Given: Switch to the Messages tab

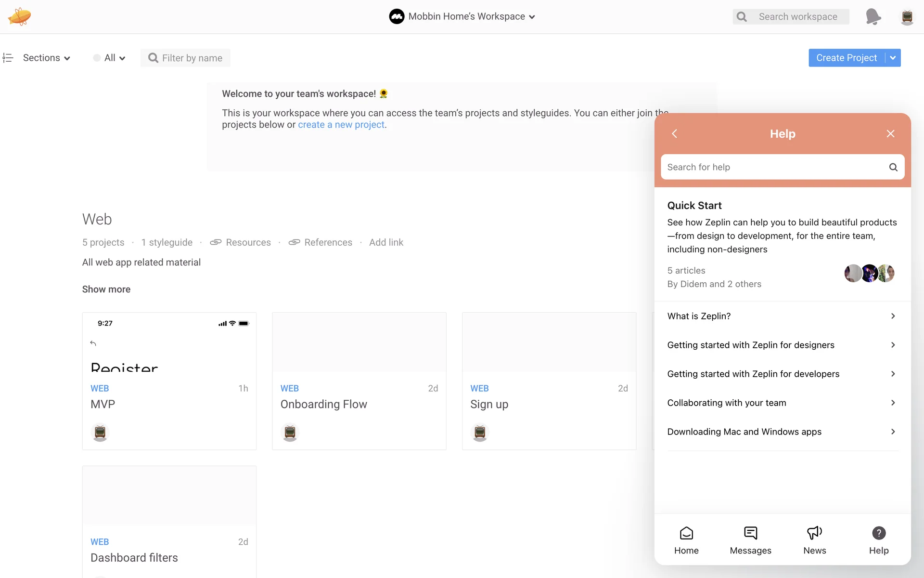Looking at the screenshot, I should pos(750,540).
